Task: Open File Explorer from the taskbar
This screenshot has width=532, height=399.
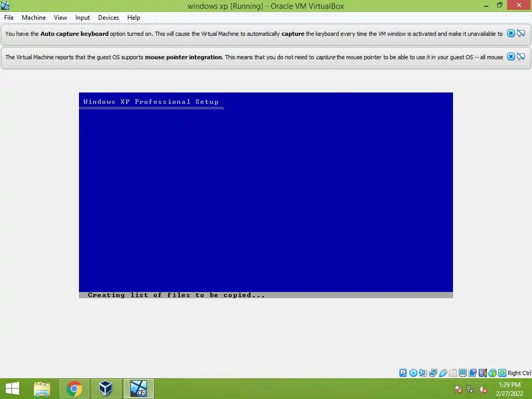Action: click(x=42, y=389)
